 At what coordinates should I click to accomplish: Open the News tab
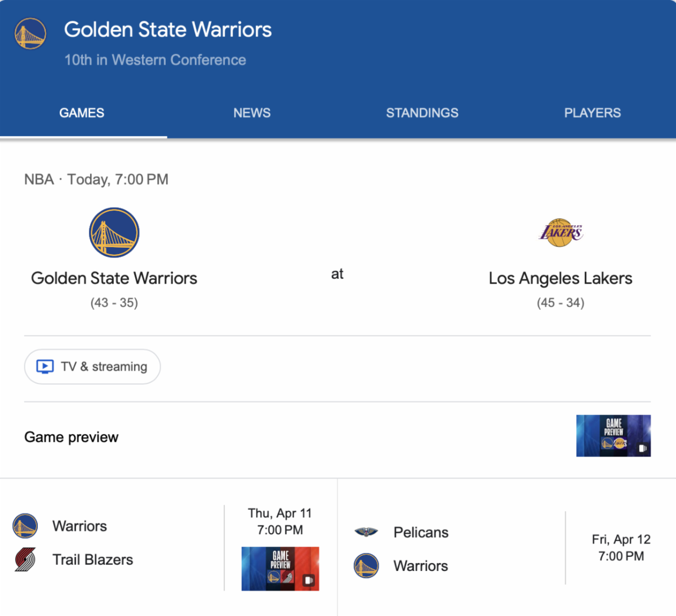tap(252, 113)
